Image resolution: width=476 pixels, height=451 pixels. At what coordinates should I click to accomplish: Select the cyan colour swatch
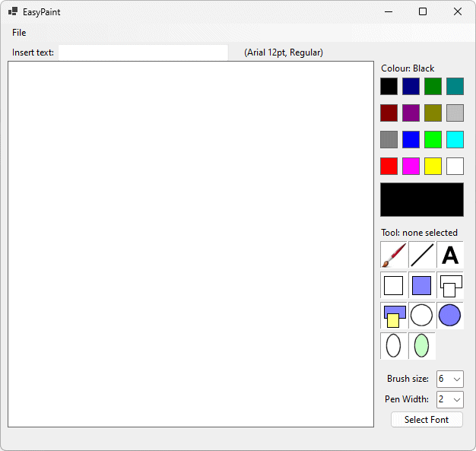coord(455,139)
